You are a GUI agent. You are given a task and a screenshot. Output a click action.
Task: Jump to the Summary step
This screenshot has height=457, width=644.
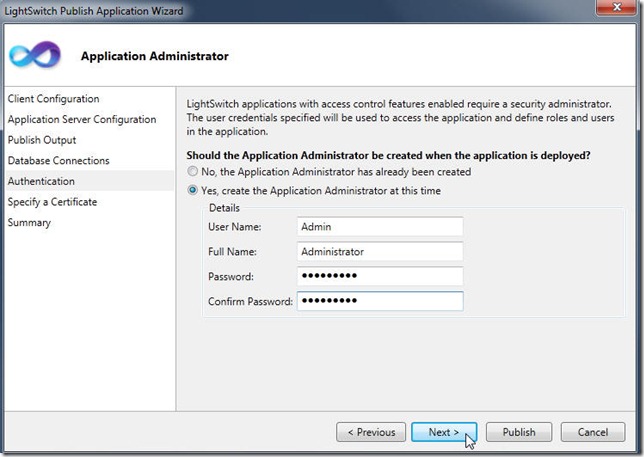29,222
